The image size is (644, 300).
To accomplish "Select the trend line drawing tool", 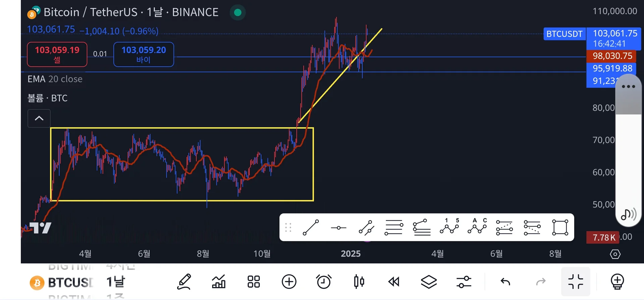I will point(311,228).
